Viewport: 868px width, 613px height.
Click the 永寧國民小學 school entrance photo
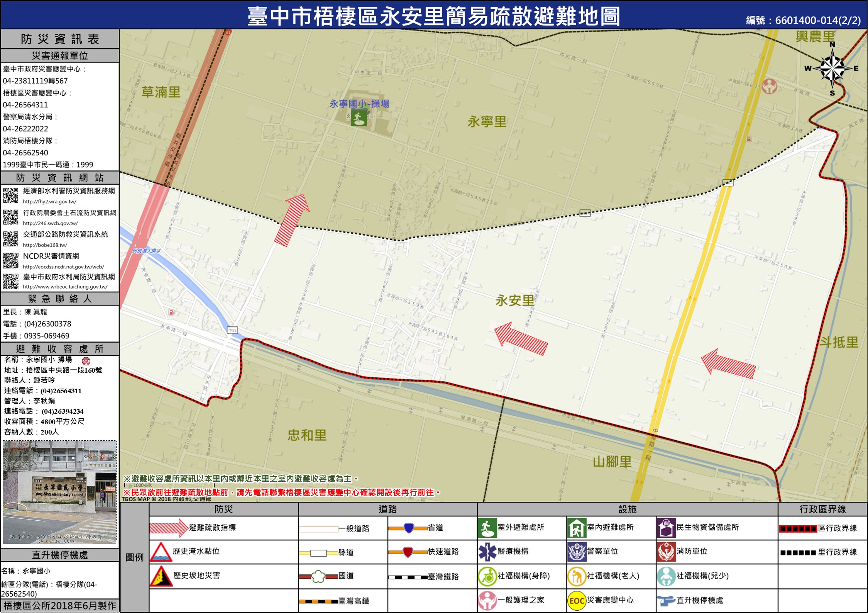(59, 492)
